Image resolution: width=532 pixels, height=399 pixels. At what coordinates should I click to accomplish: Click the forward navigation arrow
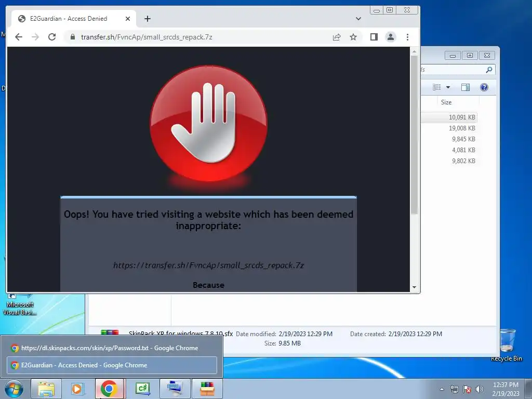(x=35, y=37)
